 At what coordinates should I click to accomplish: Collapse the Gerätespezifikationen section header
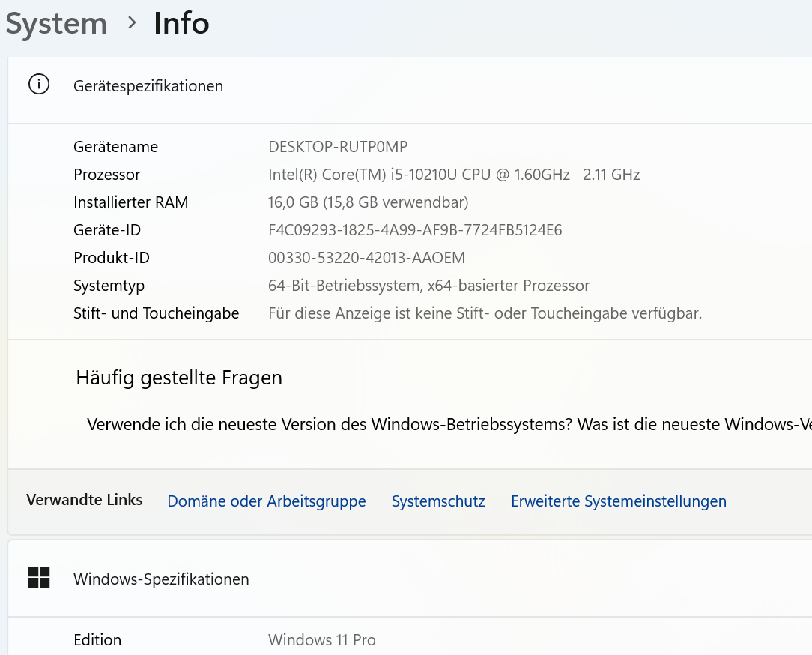click(410, 90)
